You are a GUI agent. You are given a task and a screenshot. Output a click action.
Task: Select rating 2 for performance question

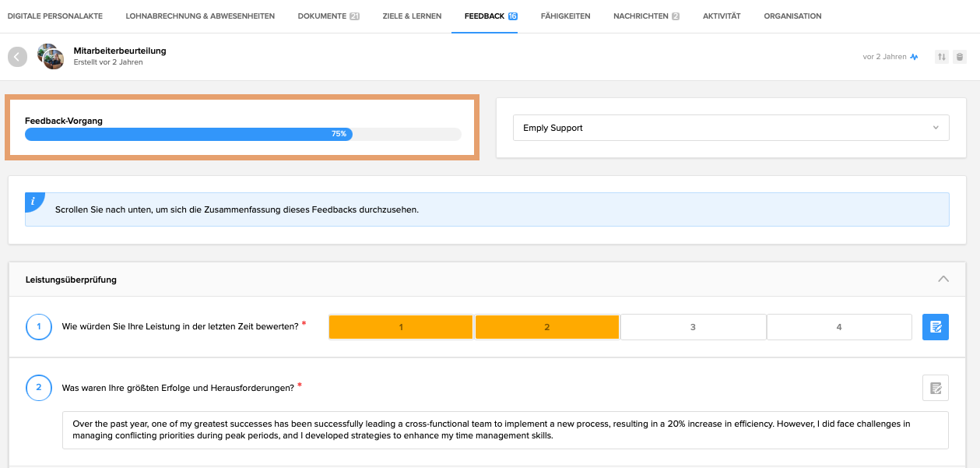point(546,327)
